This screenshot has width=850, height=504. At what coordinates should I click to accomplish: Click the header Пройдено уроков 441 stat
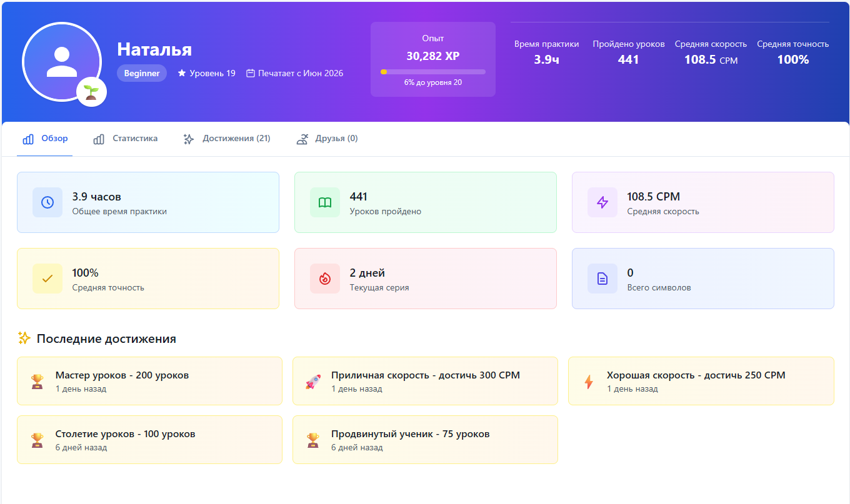point(629,52)
